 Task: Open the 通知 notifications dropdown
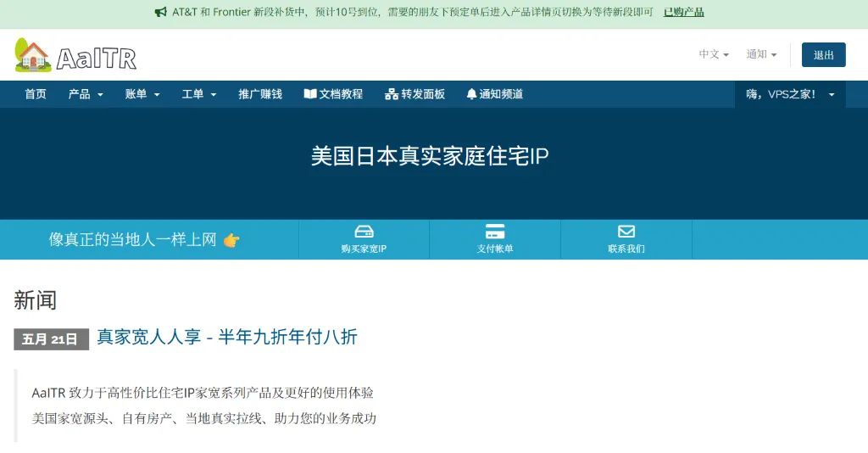click(761, 54)
